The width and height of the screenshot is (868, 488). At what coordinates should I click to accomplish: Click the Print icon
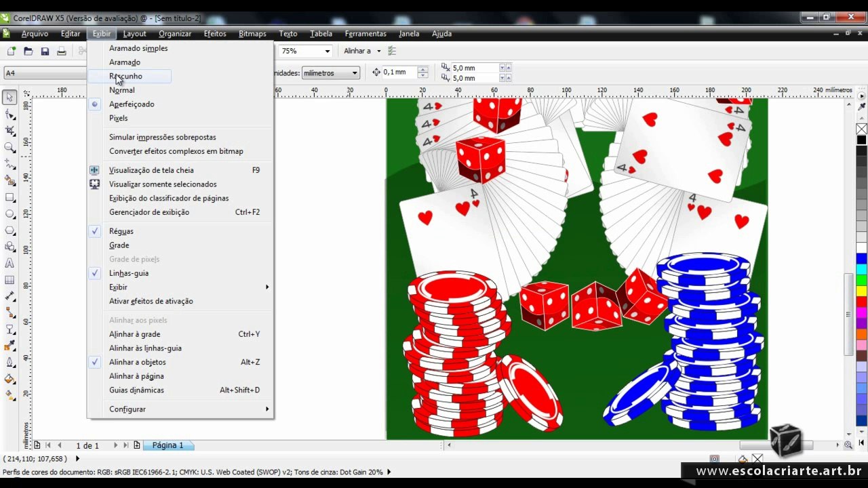62,51
